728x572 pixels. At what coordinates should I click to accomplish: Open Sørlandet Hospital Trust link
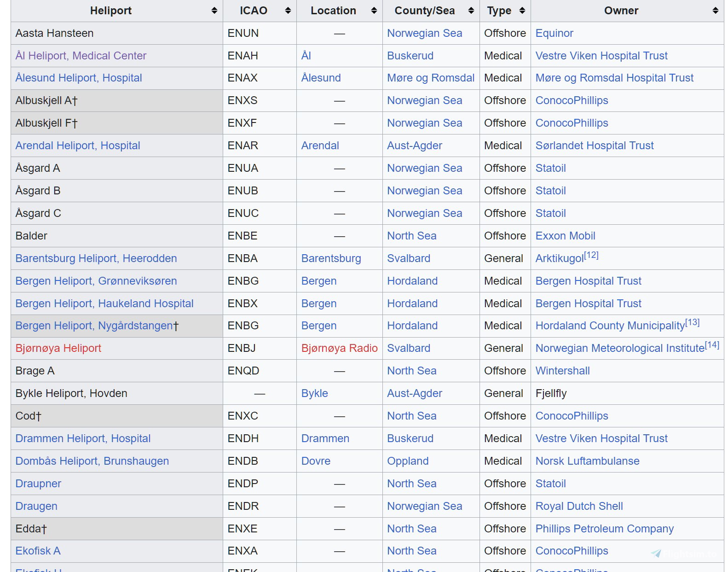595,146
